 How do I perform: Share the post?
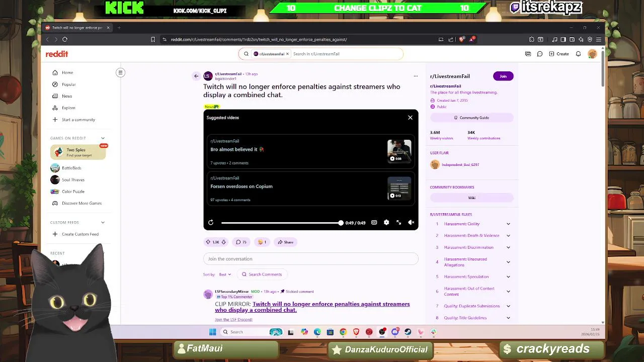(285, 242)
